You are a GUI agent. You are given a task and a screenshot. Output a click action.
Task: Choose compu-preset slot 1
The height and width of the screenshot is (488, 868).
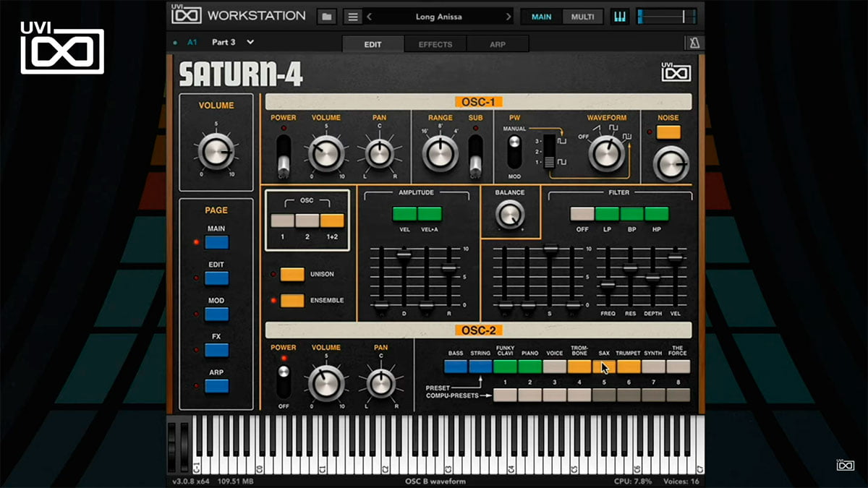pos(505,395)
